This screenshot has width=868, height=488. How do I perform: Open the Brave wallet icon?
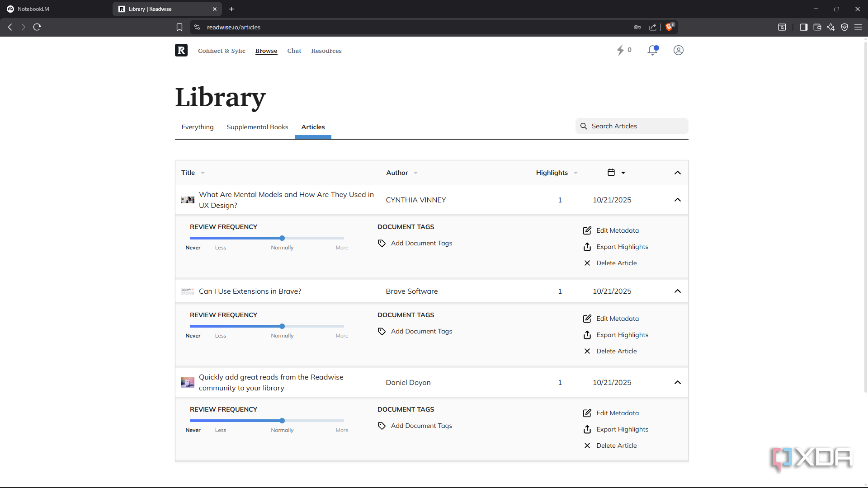817,27
